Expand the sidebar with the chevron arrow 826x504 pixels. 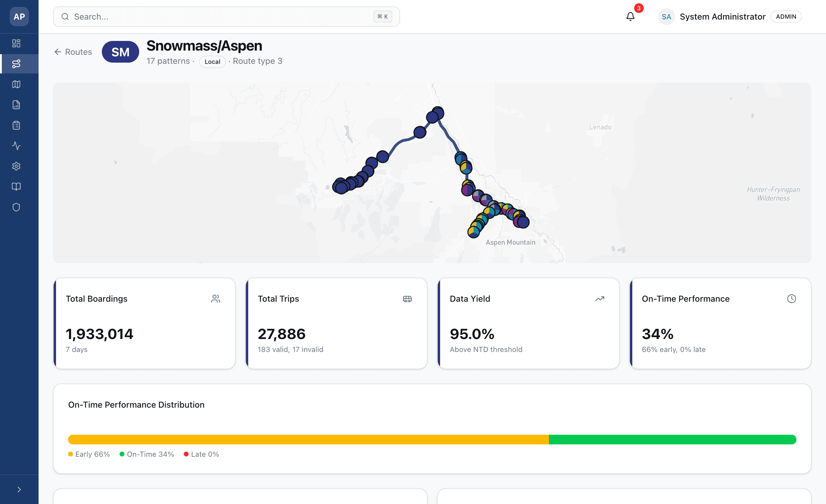(x=19, y=490)
